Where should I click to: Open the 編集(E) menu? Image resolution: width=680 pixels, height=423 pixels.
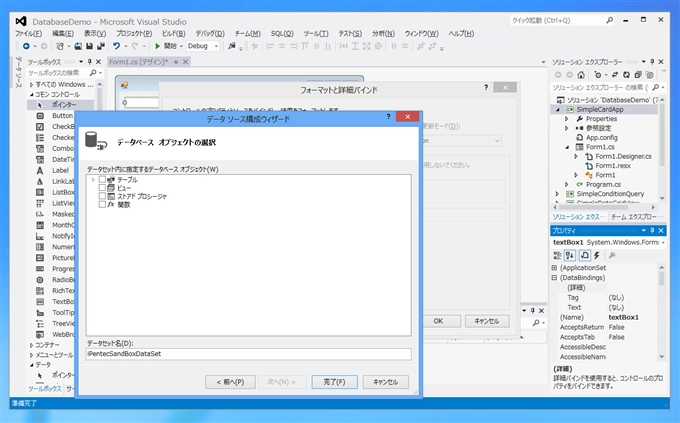click(x=63, y=33)
